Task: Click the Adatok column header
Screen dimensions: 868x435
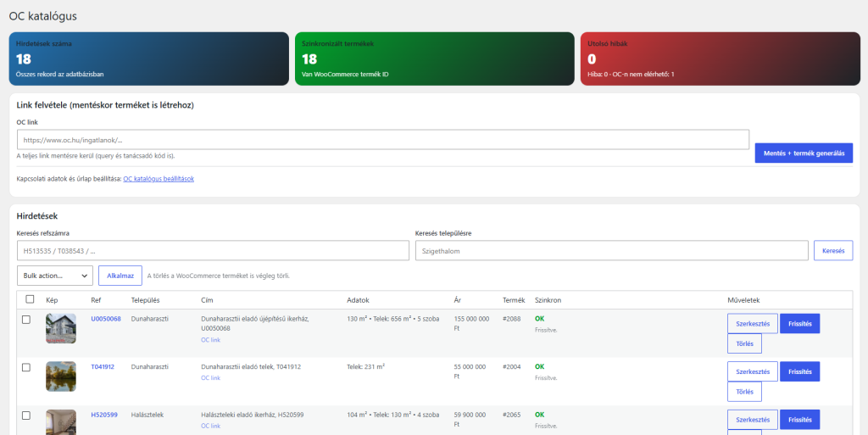Action: tap(359, 300)
